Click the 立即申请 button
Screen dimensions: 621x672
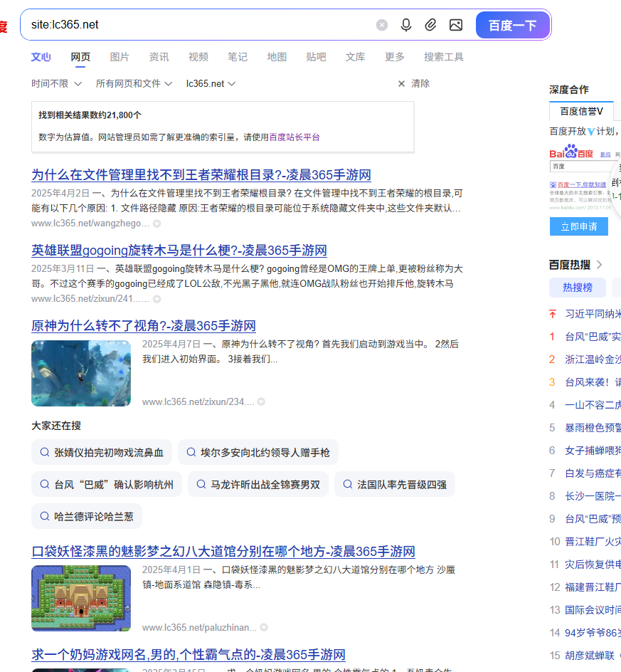click(x=578, y=226)
